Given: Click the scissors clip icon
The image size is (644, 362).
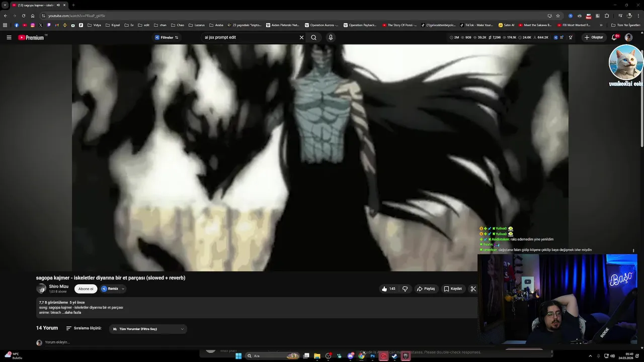Looking at the screenshot, I should coord(473,289).
